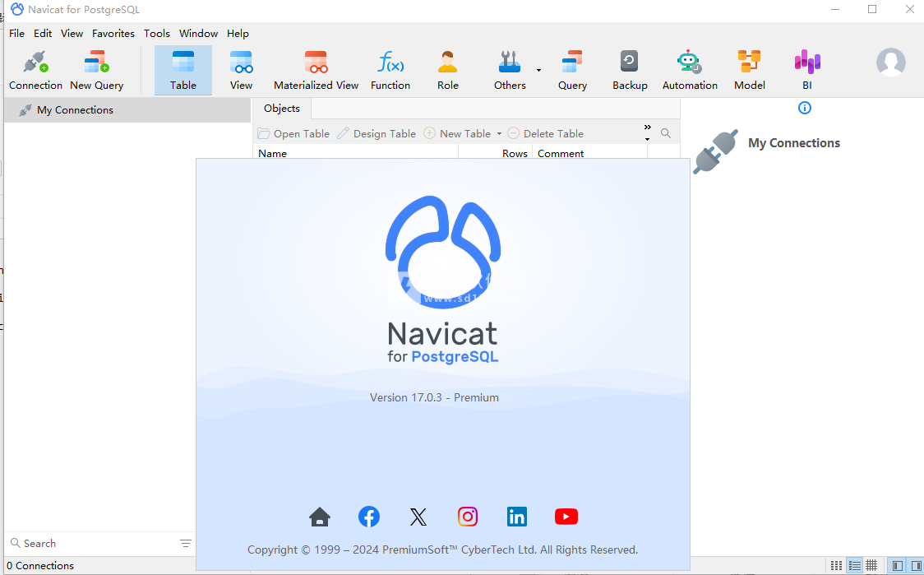Screen dimensions: 924x575
Task: Expand the object toolbar overflow chevron
Action: click(647, 128)
